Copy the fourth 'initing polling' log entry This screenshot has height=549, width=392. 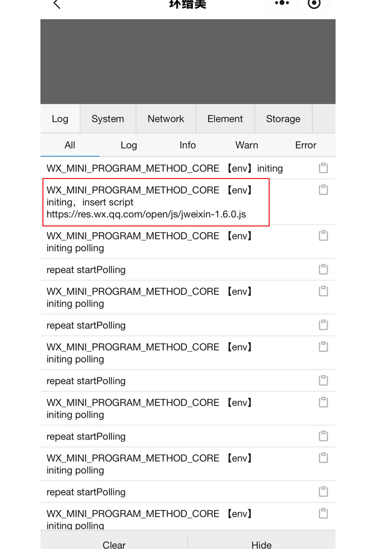coord(324,402)
